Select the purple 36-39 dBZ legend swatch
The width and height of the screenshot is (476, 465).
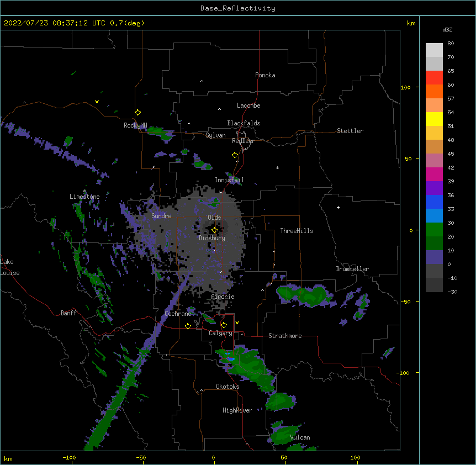tap(434, 188)
